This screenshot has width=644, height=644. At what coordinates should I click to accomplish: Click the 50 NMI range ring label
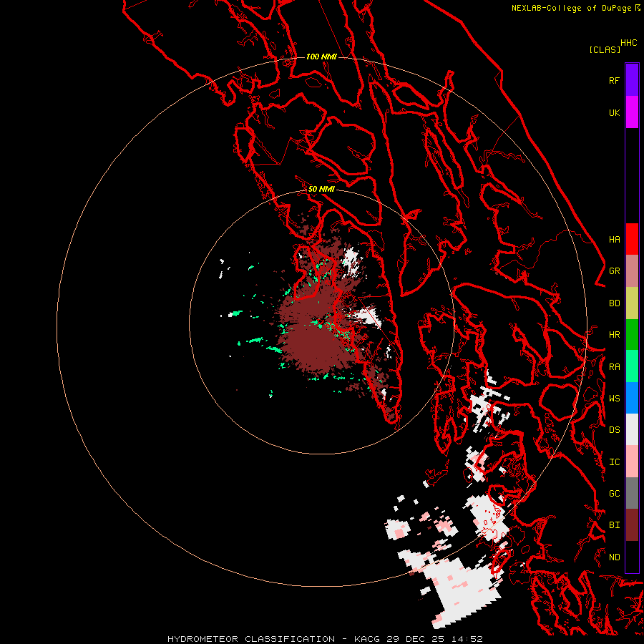(x=321, y=189)
